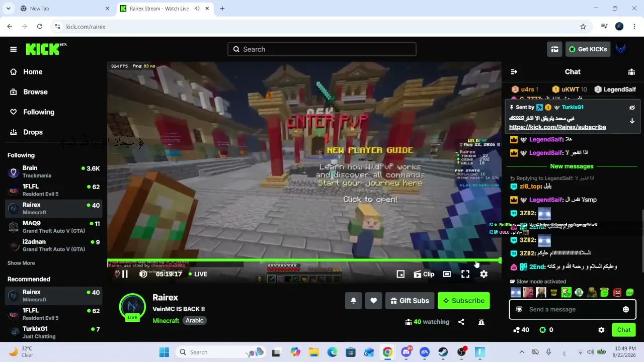
Task: Bookmark this page with the star icon
Action: 583,27
